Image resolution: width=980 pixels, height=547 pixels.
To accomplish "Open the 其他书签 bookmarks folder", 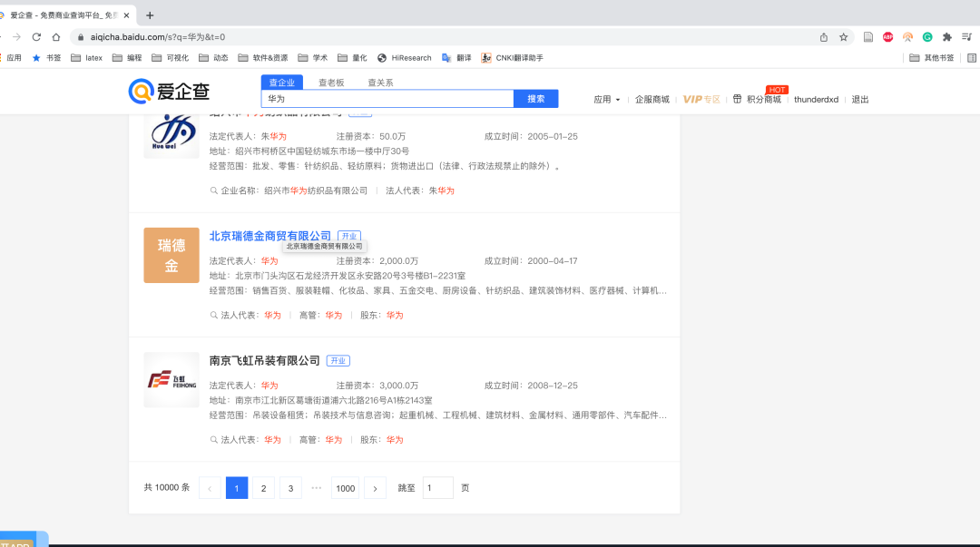I will (932, 58).
